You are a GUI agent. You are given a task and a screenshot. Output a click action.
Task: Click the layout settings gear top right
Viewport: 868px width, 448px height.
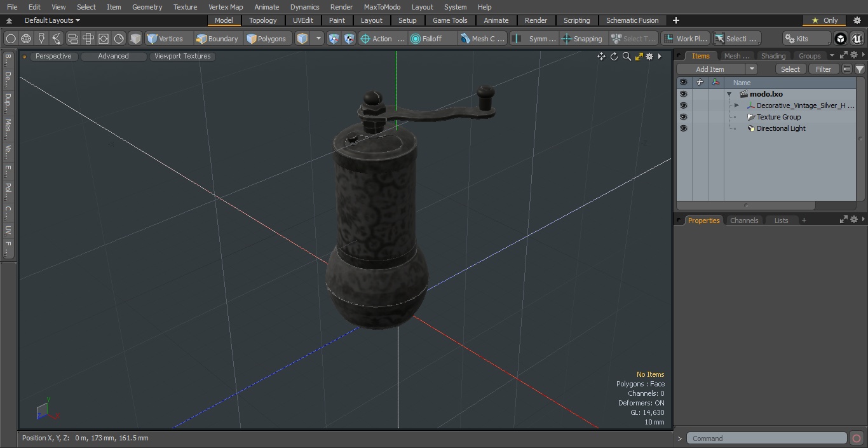point(857,20)
